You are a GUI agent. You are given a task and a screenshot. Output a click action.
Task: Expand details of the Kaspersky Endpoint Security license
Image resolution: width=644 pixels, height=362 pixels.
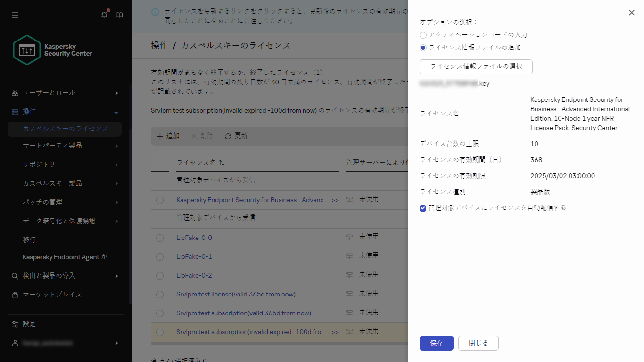[x=335, y=200]
